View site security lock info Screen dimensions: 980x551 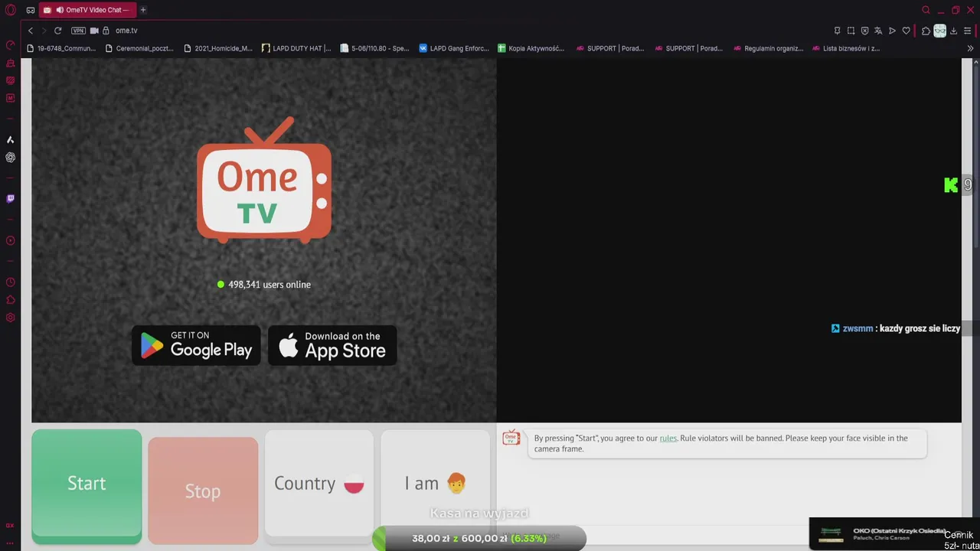pos(106,31)
